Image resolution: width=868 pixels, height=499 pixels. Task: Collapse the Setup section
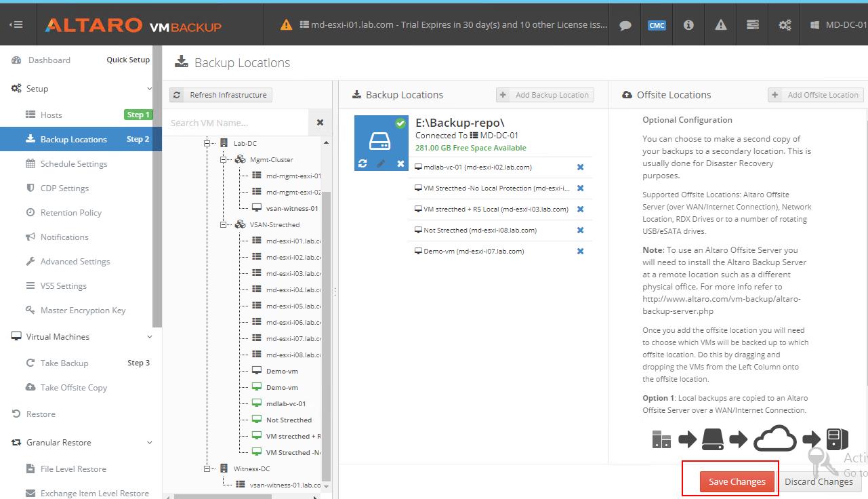coord(149,89)
